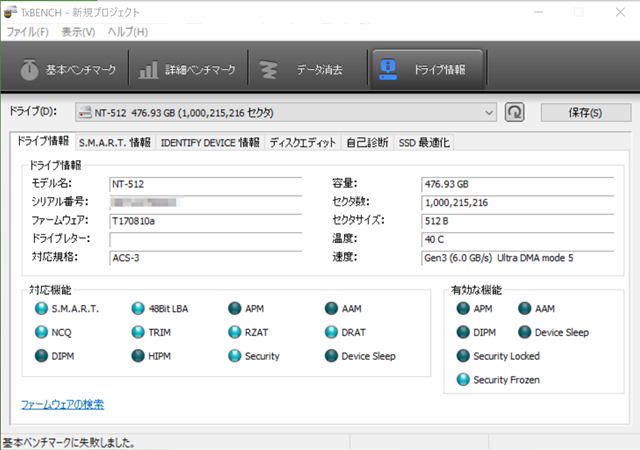Image resolution: width=640 pixels, height=450 pixels.
Task: Open the ヘルプ(H) menu
Action: click(x=128, y=32)
